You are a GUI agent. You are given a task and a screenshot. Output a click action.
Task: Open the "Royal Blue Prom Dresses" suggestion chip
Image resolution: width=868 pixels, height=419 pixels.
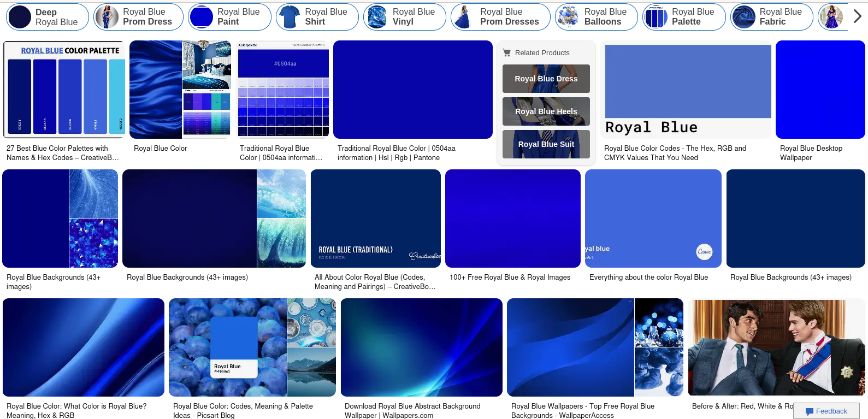click(x=500, y=17)
